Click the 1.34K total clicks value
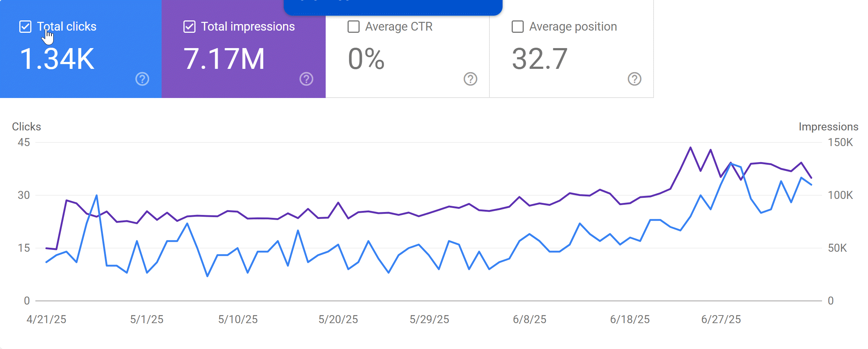 pos(57,59)
